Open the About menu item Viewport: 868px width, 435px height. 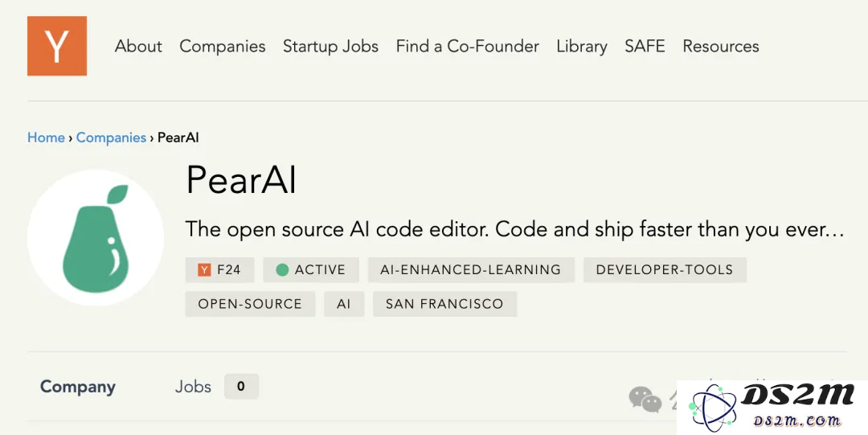point(138,46)
